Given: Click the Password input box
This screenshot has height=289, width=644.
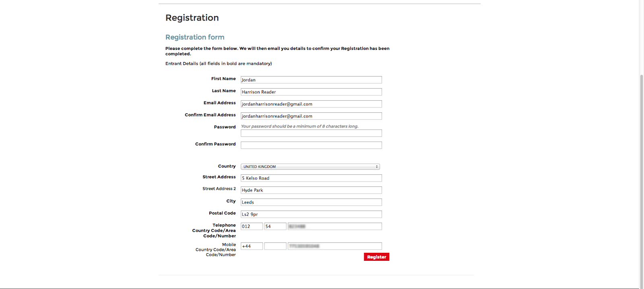Looking at the screenshot, I should pyautogui.click(x=311, y=133).
